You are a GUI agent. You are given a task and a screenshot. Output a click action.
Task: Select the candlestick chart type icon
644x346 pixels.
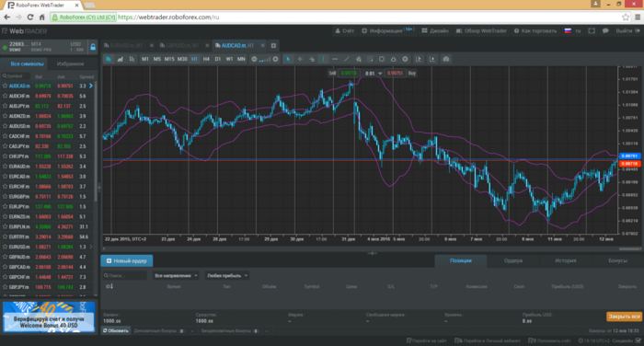[109, 59]
